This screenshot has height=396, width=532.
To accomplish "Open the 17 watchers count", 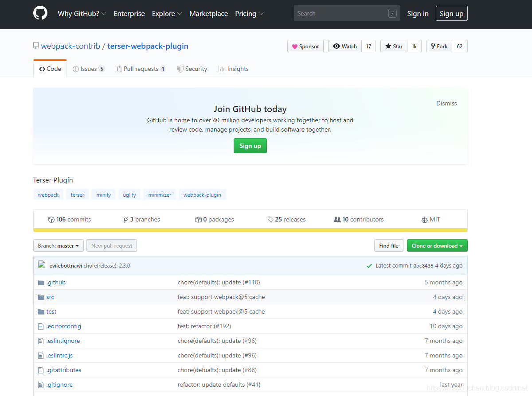I will click(x=369, y=46).
